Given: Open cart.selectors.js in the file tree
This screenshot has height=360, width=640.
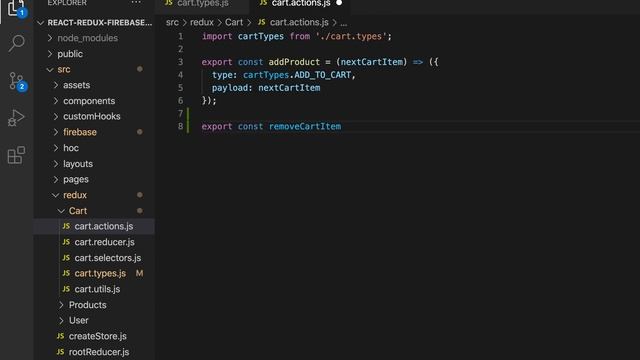Looking at the screenshot, I should point(108,258).
